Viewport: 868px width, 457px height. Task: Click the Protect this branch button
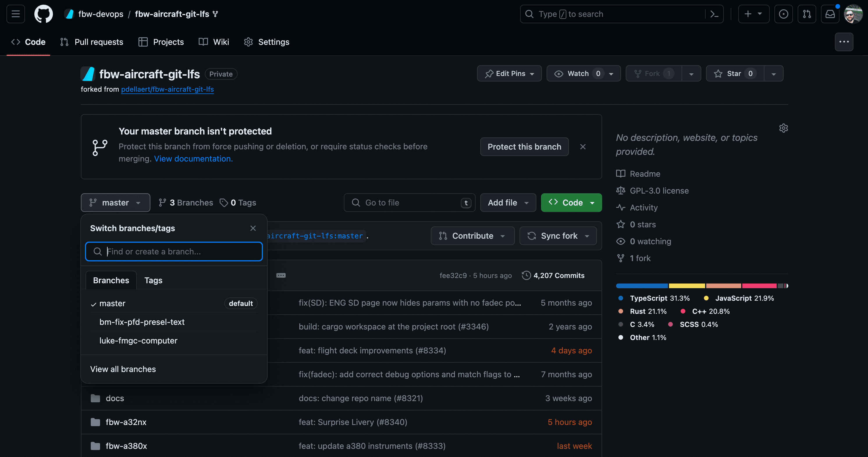pos(524,147)
